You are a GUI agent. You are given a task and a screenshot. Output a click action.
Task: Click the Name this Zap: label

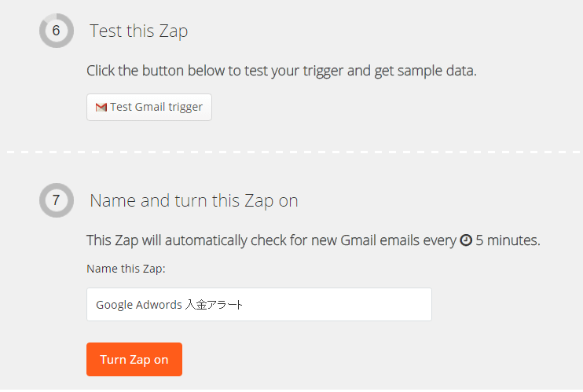pos(126,269)
